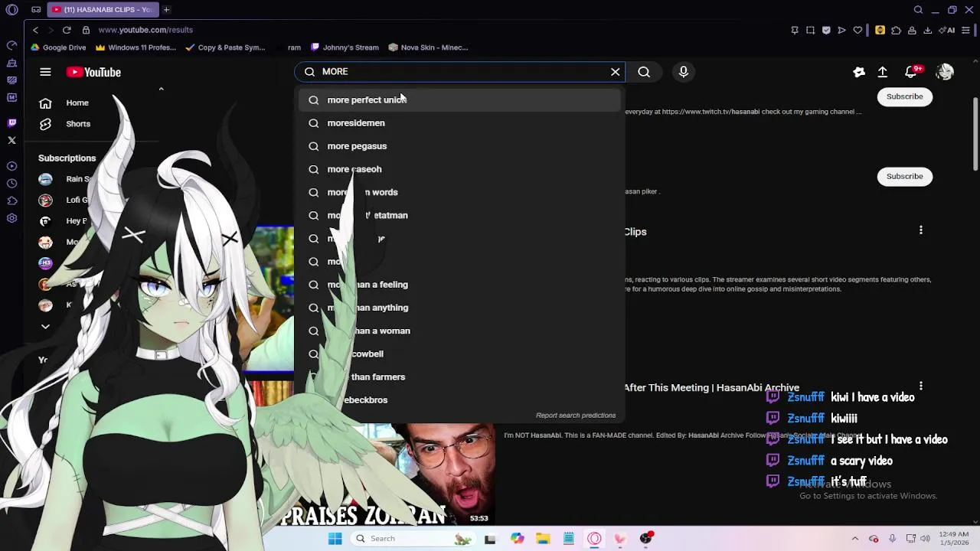
Task: Click the Opera logo menu button
Action: (x=11, y=10)
